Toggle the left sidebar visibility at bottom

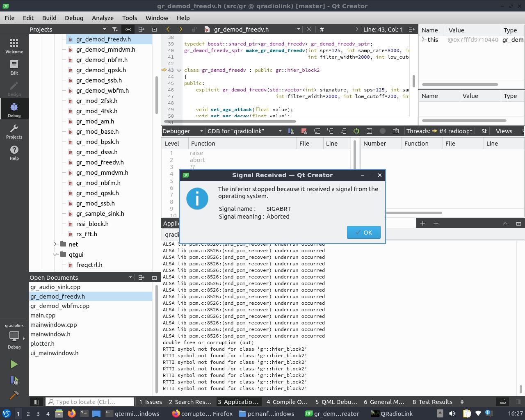(x=36, y=402)
